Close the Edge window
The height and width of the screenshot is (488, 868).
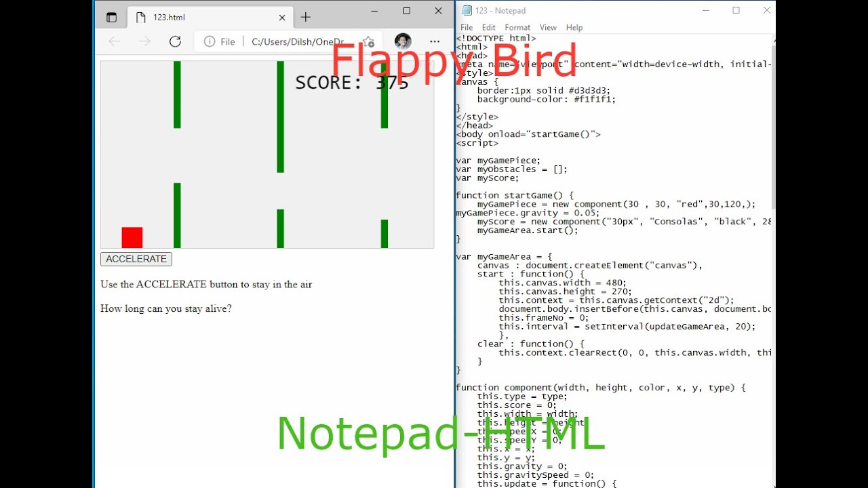point(438,11)
